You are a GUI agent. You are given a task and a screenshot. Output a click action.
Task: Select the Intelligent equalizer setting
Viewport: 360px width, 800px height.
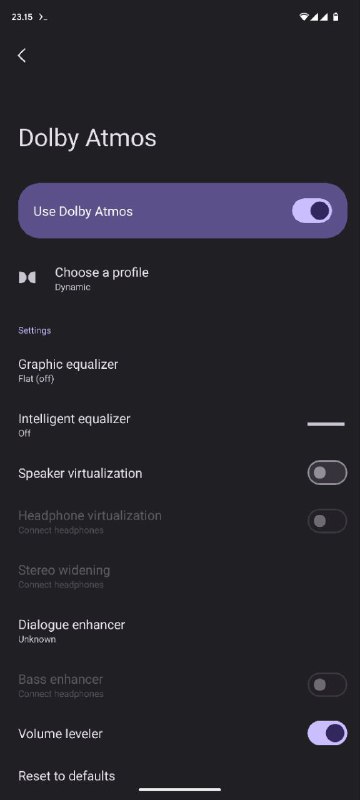click(x=180, y=425)
